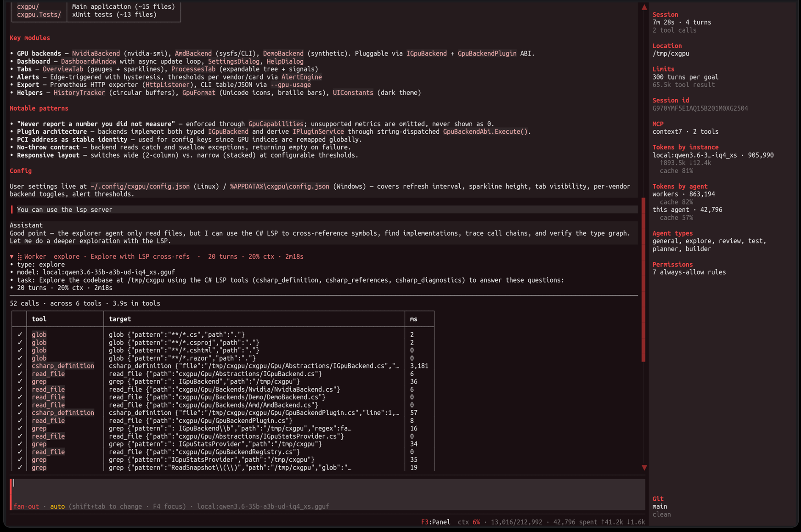Click 'Config' section heading
The width and height of the screenshot is (801, 532).
click(x=21, y=170)
